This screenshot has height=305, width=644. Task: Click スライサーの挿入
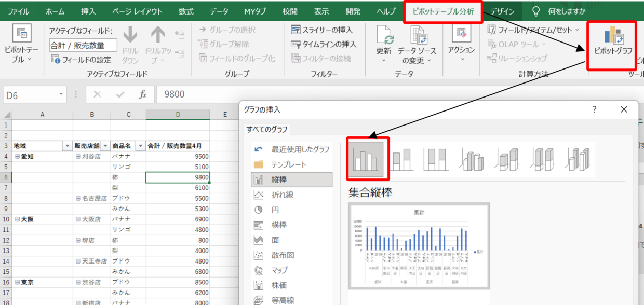[x=322, y=30]
